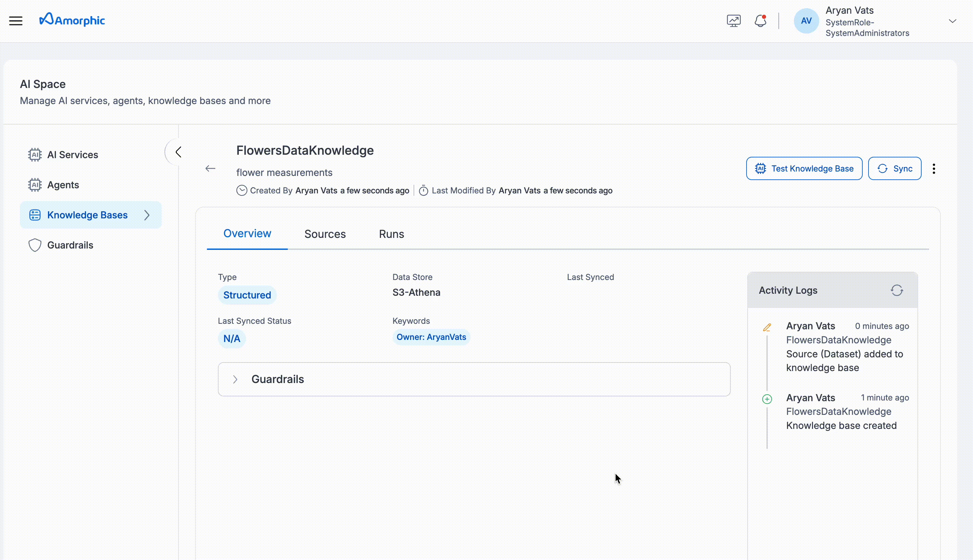Collapse the left sidebar with chevron
The image size is (973, 560).
[x=178, y=152]
